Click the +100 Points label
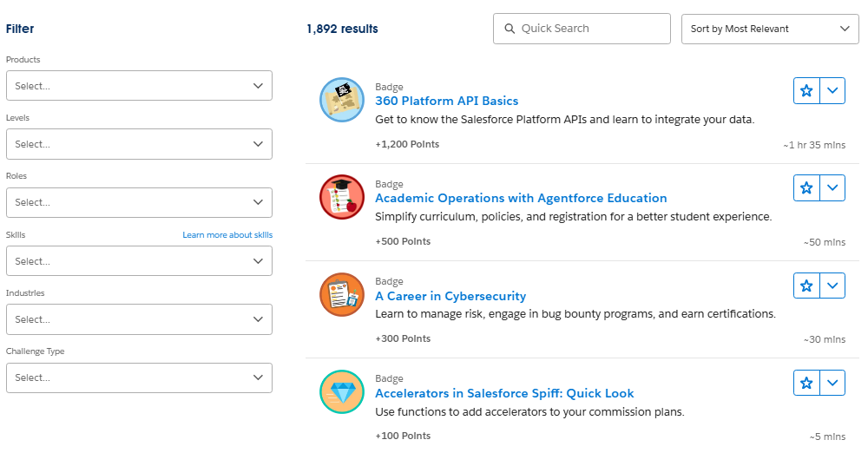 (403, 436)
